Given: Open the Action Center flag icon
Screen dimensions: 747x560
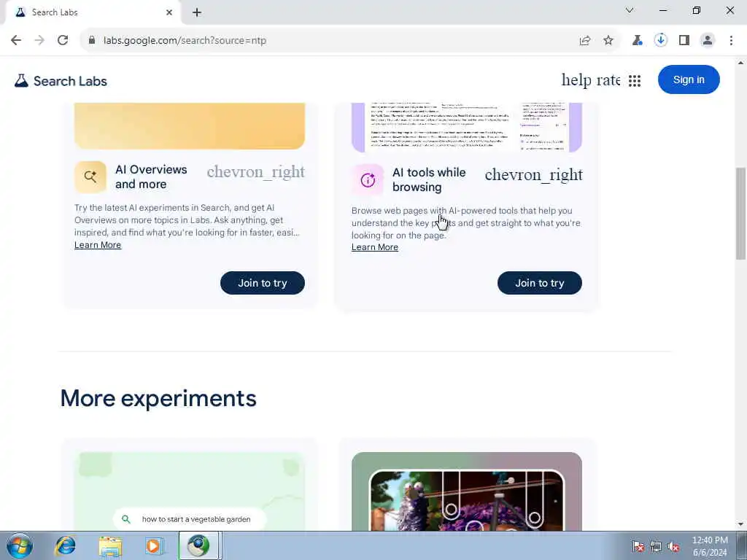Looking at the screenshot, I should coord(638,546).
